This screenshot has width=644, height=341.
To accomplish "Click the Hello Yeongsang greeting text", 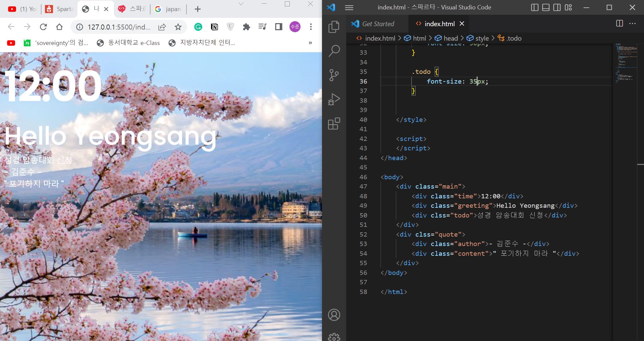I will point(111,137).
